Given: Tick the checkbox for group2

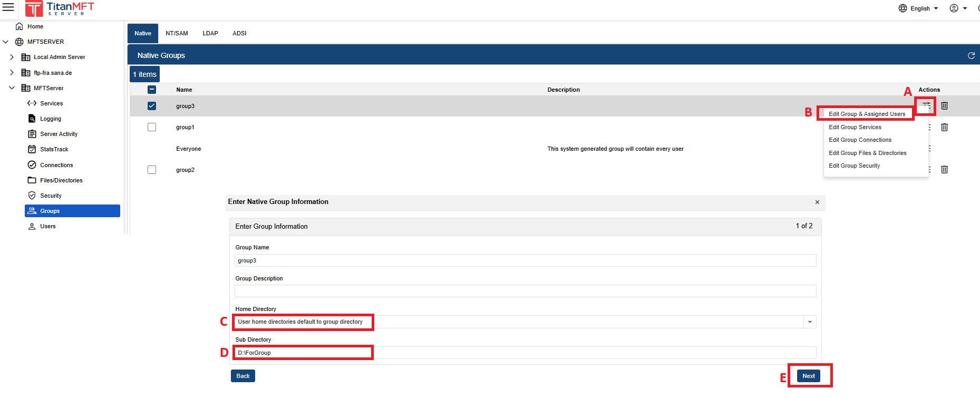Looking at the screenshot, I should coord(152,170).
